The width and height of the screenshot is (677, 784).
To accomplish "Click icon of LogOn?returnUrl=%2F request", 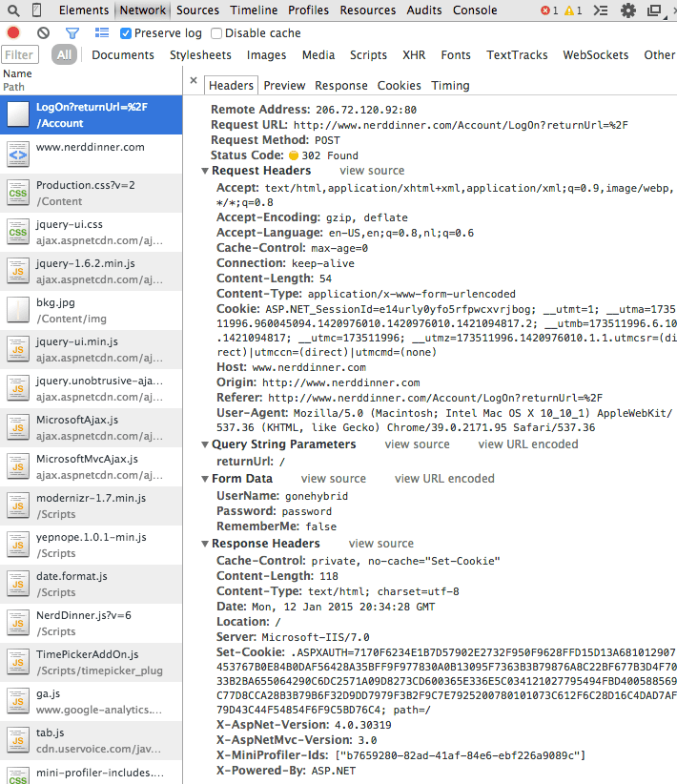I will [18, 115].
